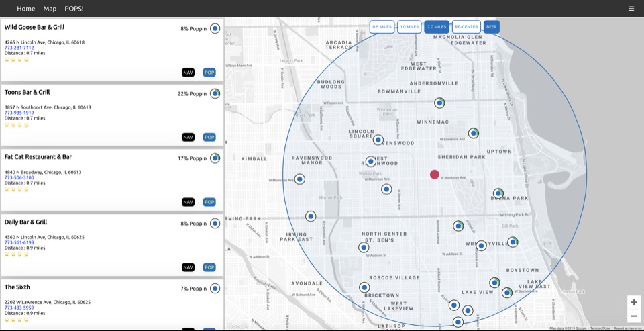
Task: Zoom out with the map minus button
Action: click(x=634, y=316)
